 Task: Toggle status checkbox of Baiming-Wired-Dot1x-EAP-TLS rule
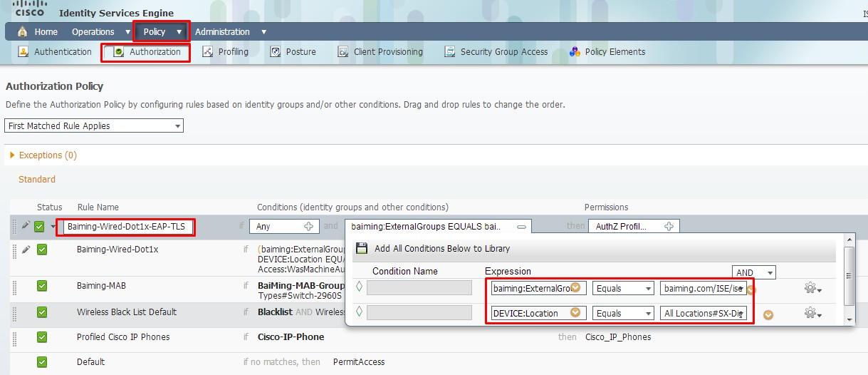click(x=40, y=227)
